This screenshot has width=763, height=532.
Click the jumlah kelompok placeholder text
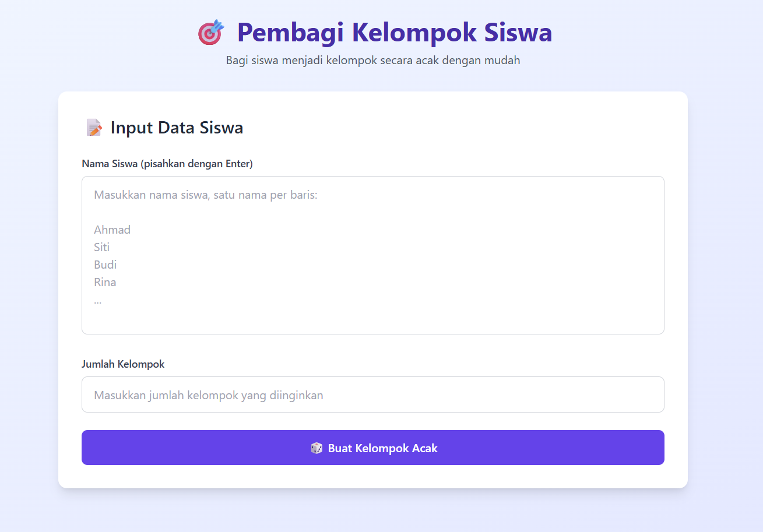208,394
